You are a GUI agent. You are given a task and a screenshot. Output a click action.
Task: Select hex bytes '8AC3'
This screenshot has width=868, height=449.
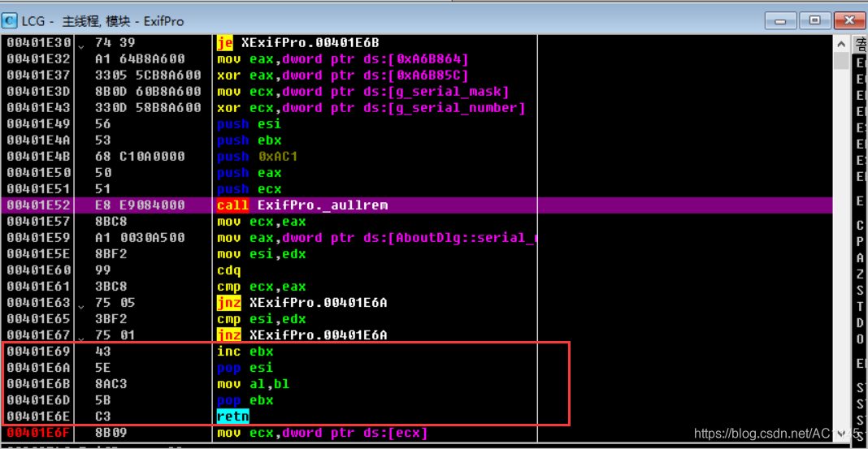pos(111,384)
